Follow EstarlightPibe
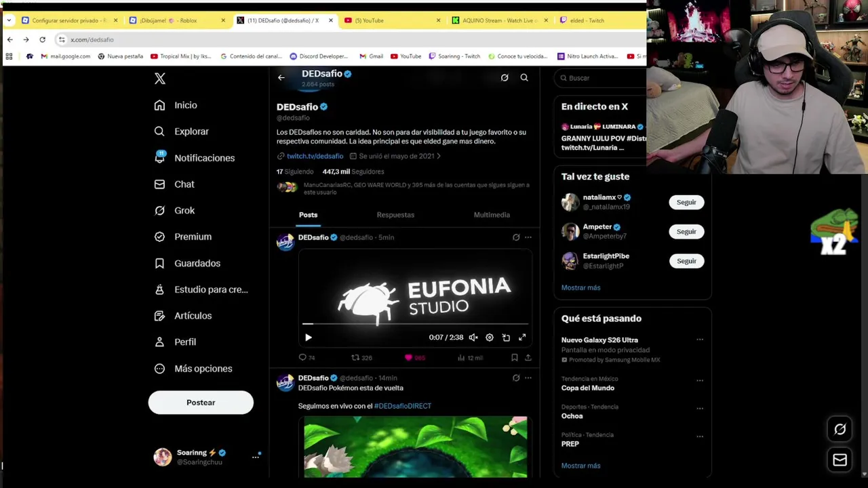This screenshot has width=868, height=488. [686, 261]
